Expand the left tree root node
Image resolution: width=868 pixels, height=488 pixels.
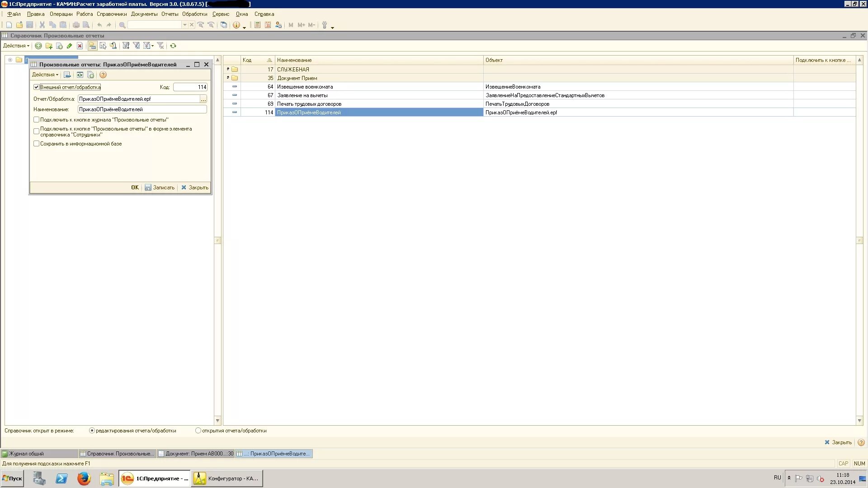[x=10, y=60]
